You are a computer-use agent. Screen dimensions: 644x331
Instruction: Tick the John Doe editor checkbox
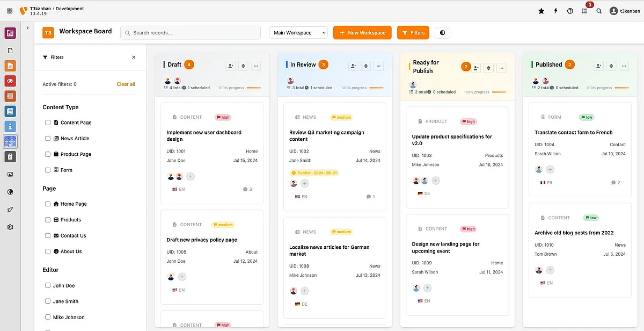[x=48, y=286]
